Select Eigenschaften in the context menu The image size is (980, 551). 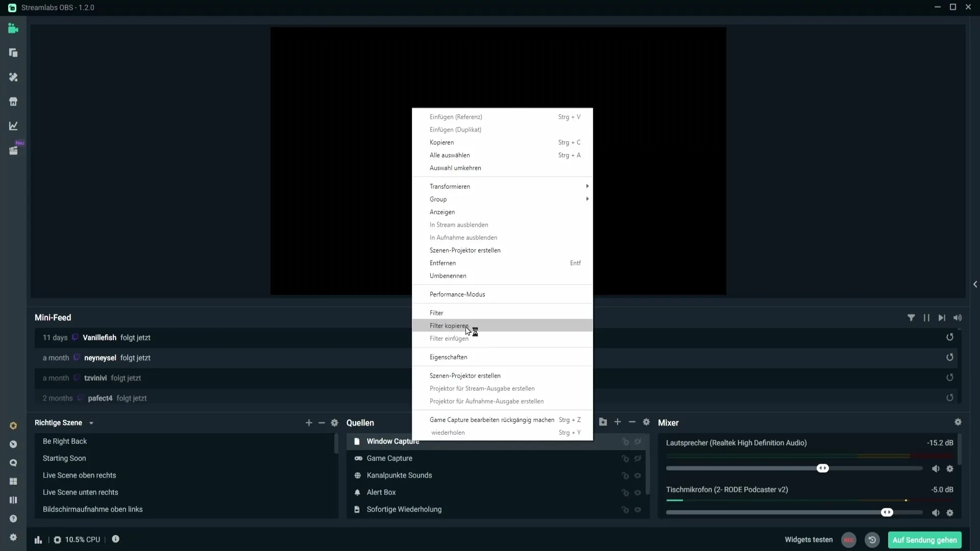(502, 357)
